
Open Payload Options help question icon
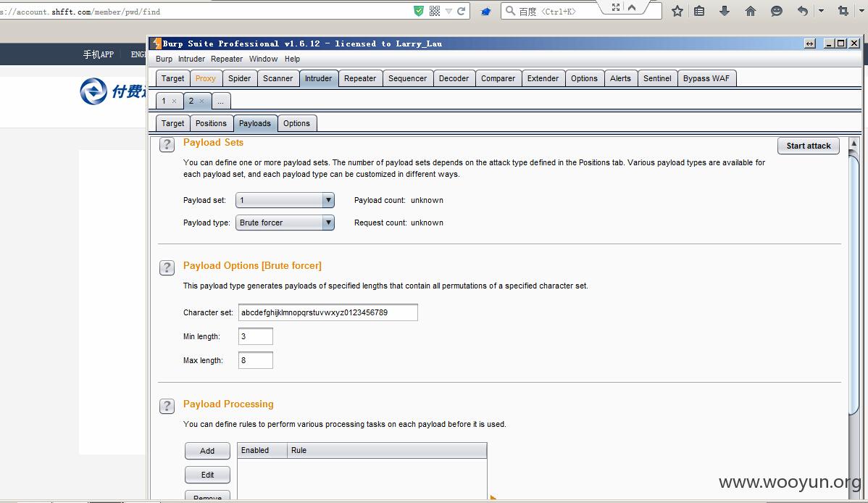coord(167,267)
